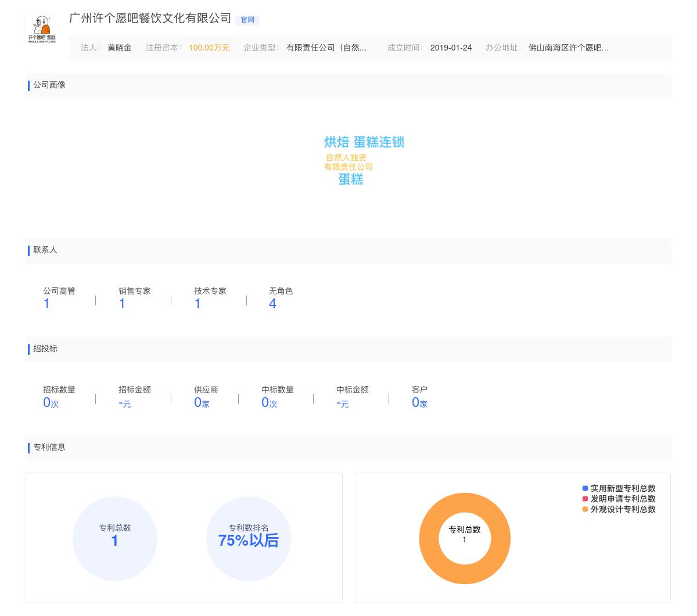The image size is (697, 616).
Task: Click the 专利总数 circle showing 1
Action: [115, 539]
